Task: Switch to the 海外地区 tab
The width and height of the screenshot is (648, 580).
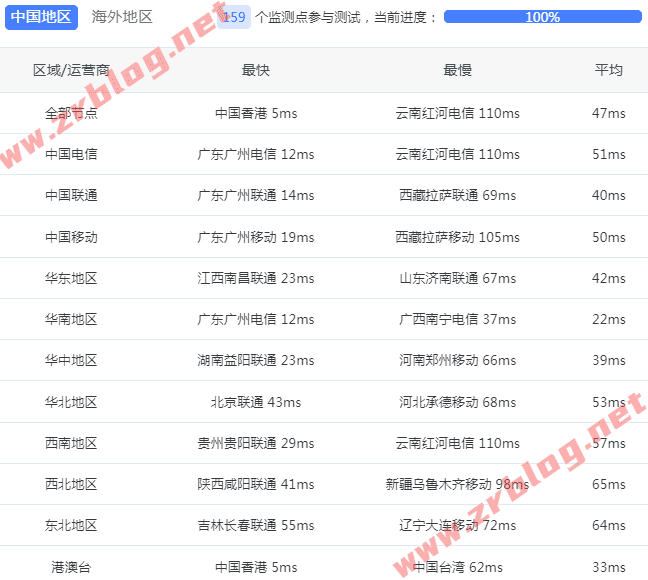Action: tap(122, 17)
